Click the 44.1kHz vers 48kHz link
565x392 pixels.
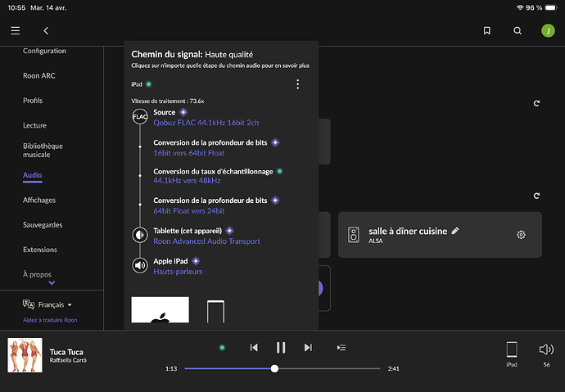187,181
